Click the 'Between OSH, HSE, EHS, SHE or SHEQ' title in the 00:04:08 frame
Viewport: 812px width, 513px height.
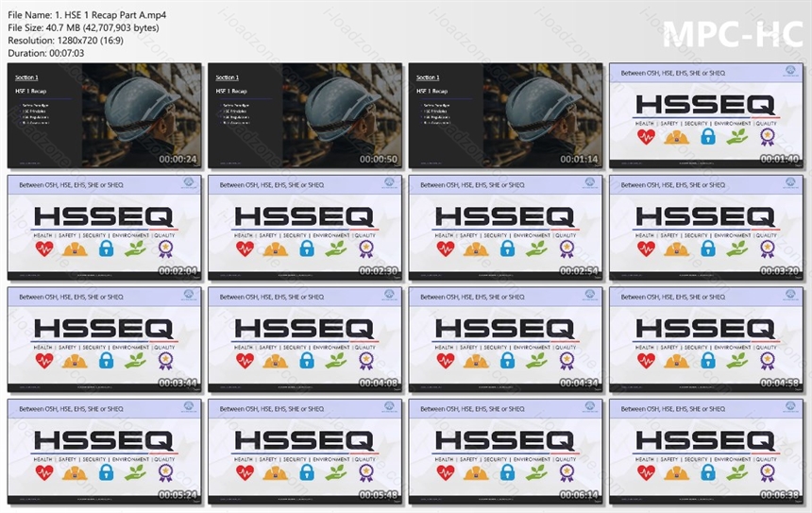tap(272, 297)
